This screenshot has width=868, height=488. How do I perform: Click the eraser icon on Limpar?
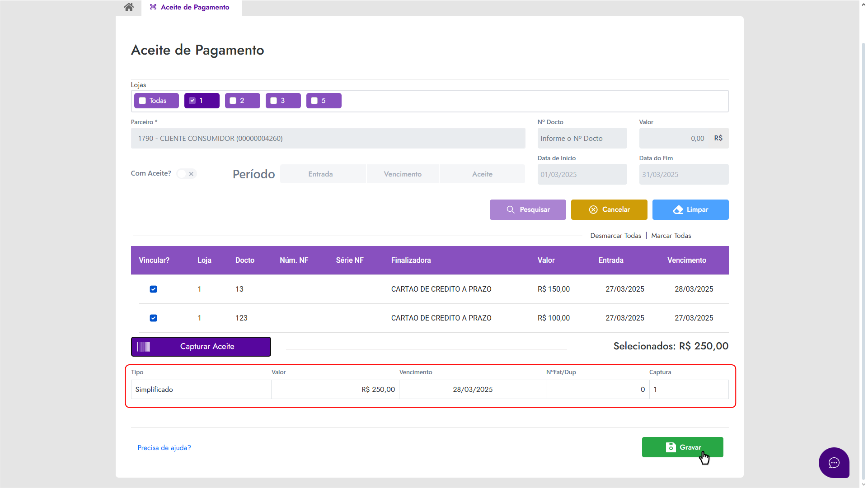678,210
